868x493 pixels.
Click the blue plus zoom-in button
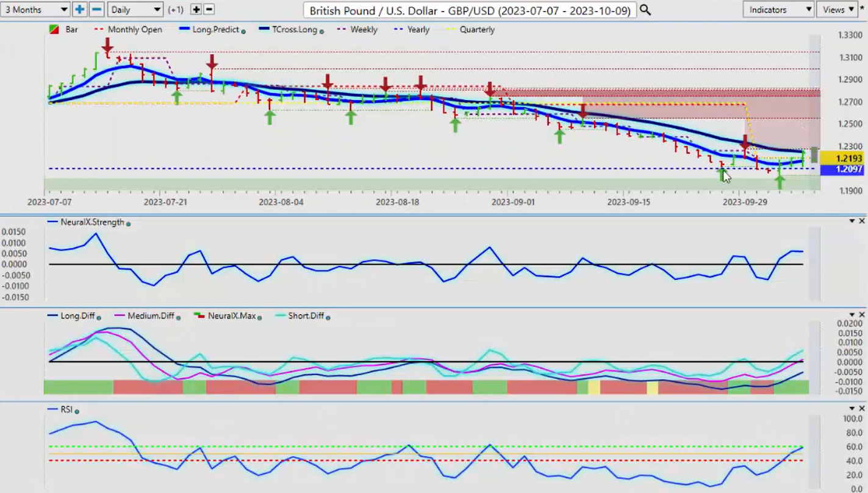point(80,9)
